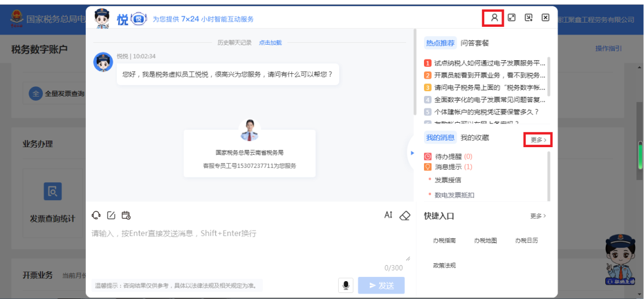Screen dimensions: 644x299
Task: Switch to the 我的消息 tab
Action: click(440, 138)
